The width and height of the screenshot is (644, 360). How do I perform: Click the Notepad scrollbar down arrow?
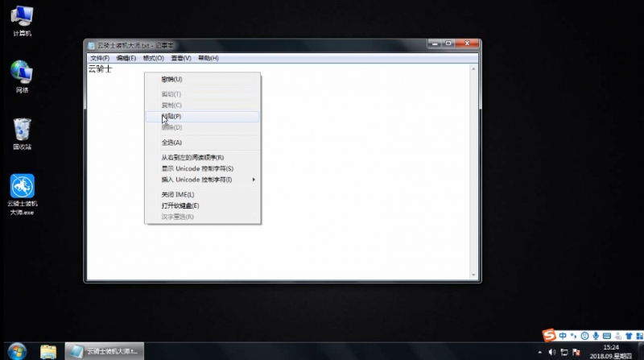473,275
